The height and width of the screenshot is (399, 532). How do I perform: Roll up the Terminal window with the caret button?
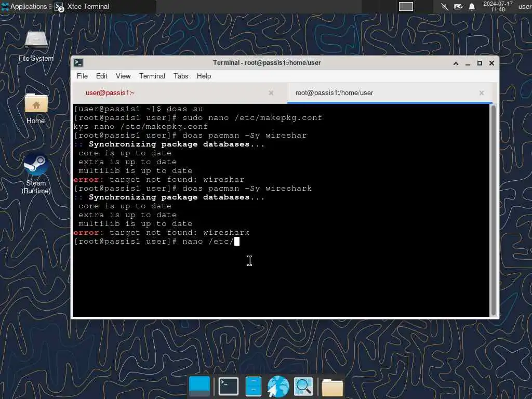456,63
